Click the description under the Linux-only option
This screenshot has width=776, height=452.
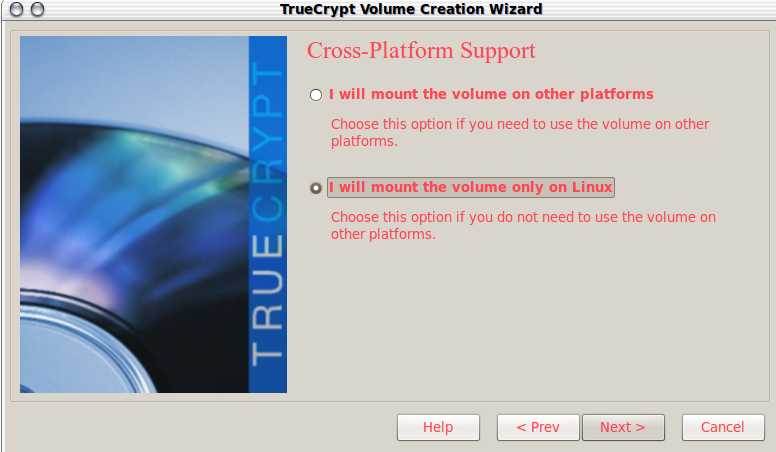point(523,225)
